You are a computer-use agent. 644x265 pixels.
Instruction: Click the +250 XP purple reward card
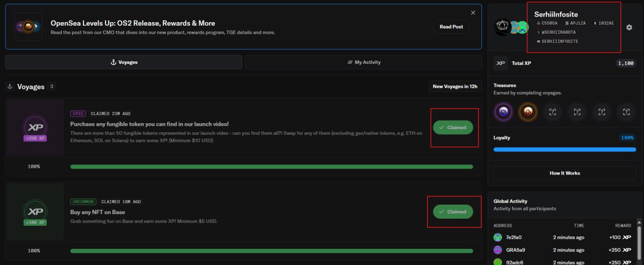pos(35,127)
